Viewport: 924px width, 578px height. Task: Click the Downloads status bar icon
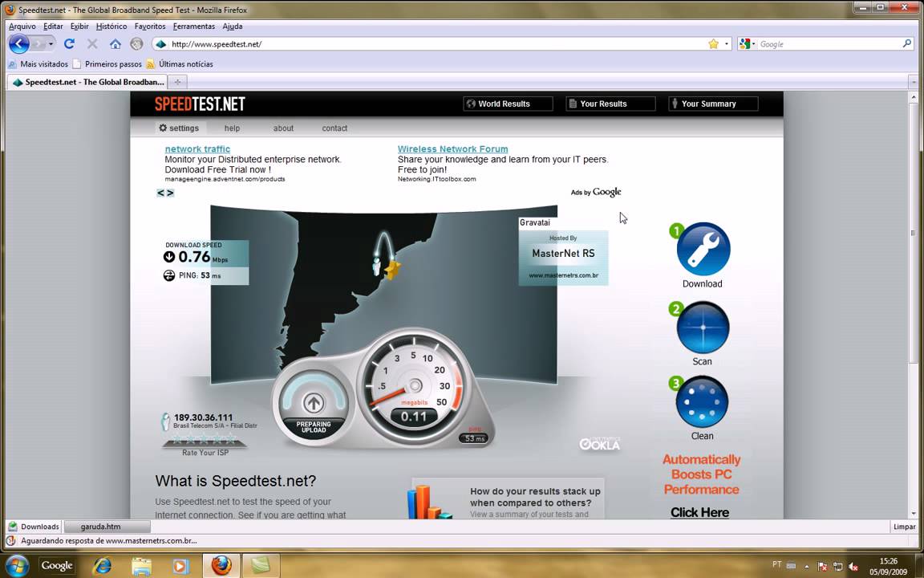click(13, 527)
